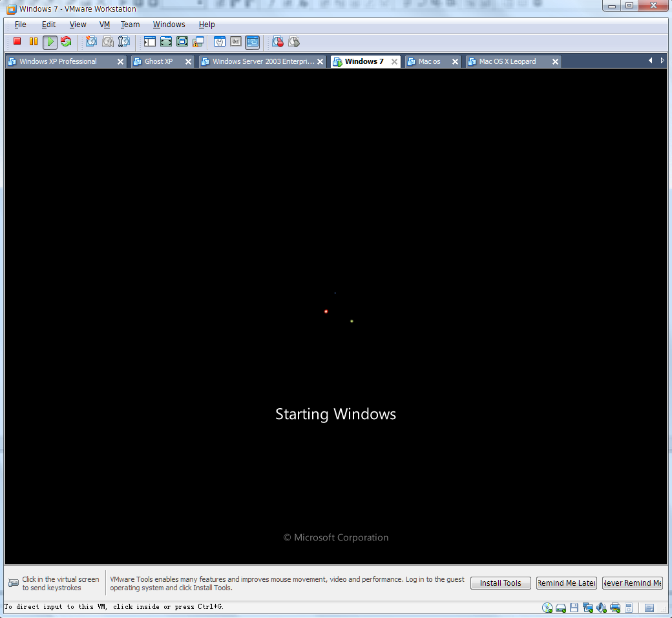This screenshot has height=618, width=672.
Task: Click the hard disk status icon
Action: point(561,608)
